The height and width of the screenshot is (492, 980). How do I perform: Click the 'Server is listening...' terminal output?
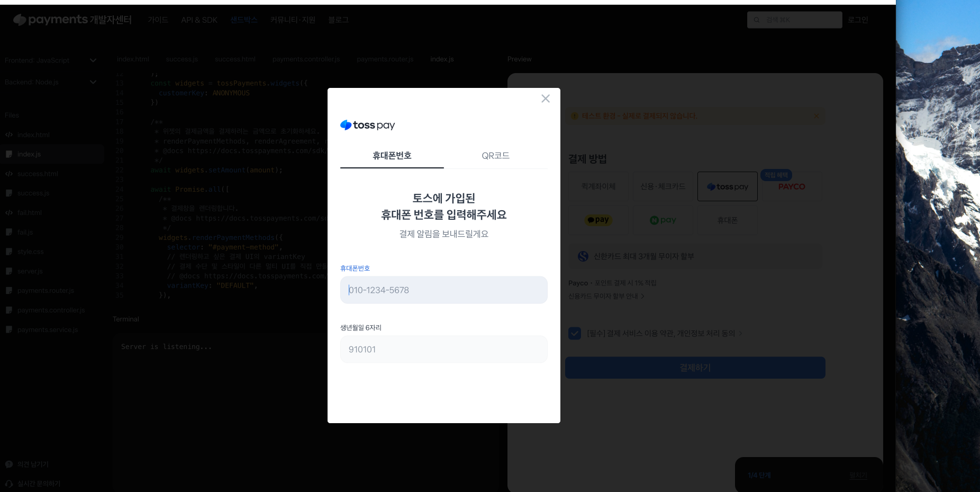point(167,347)
